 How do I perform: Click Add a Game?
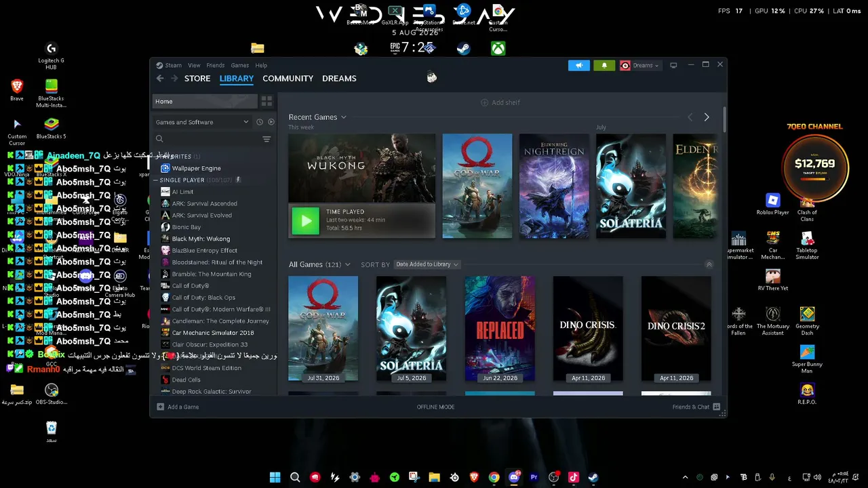tap(178, 407)
